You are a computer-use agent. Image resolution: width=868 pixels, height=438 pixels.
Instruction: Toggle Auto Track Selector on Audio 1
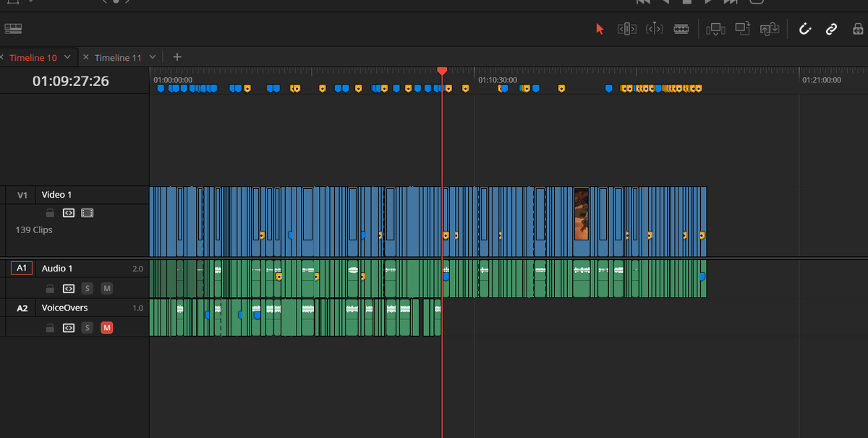(68, 289)
